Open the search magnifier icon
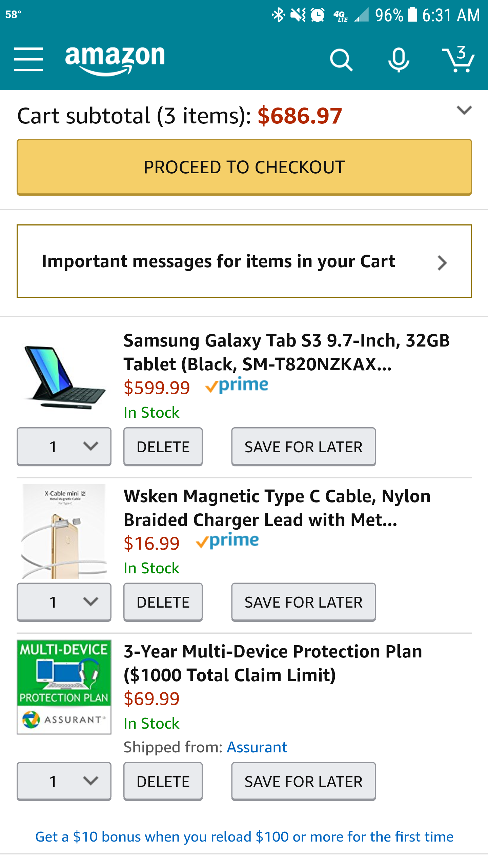The height and width of the screenshot is (868, 488). (341, 60)
